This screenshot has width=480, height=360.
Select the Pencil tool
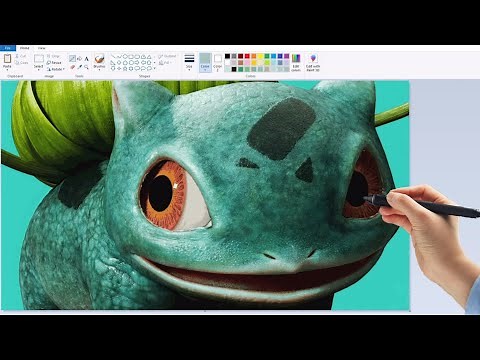click(72, 59)
